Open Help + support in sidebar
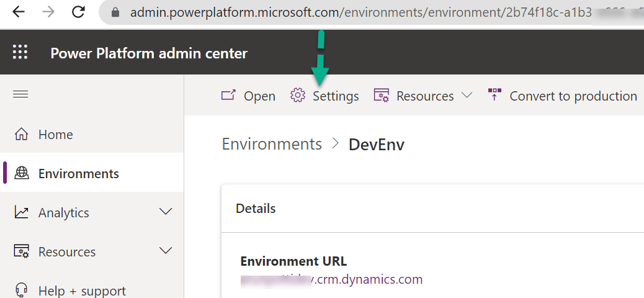644x298 pixels. pyautogui.click(x=82, y=291)
